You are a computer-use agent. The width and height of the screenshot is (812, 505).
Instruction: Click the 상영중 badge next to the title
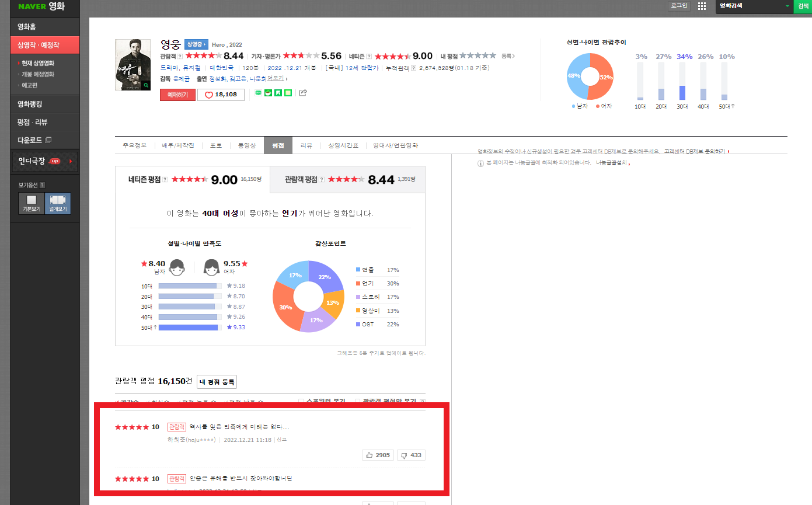[x=196, y=44]
